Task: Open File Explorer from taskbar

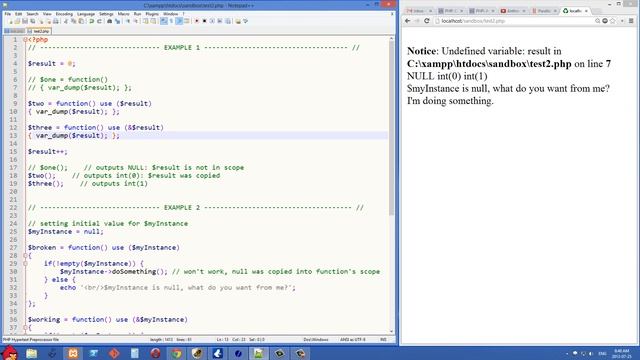Action: tap(31, 353)
